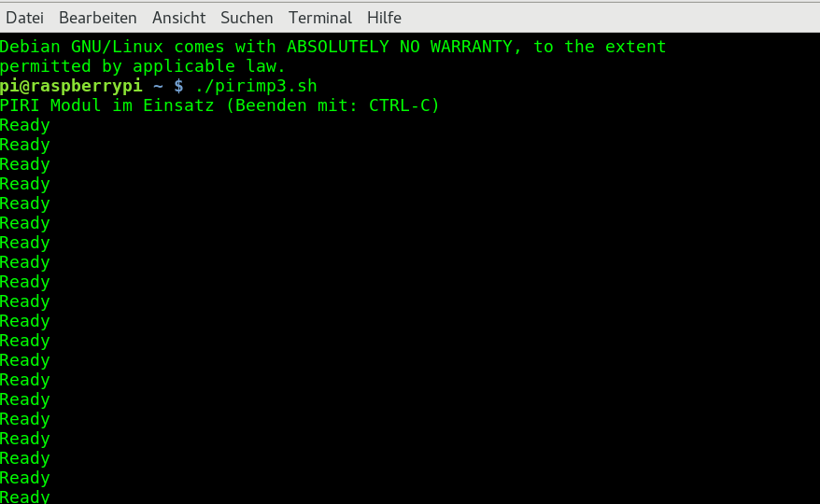The width and height of the screenshot is (820, 504).
Task: Open the Terminal menu
Action: click(x=320, y=18)
